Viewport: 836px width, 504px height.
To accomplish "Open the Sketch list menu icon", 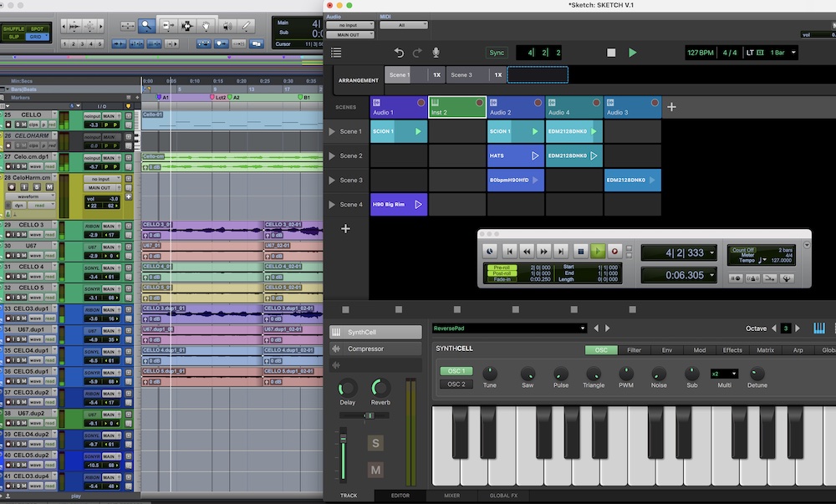I will [x=336, y=52].
